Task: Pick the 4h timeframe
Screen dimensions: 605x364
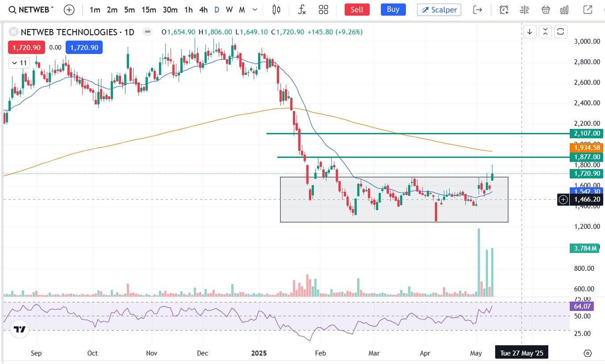Action: click(203, 9)
